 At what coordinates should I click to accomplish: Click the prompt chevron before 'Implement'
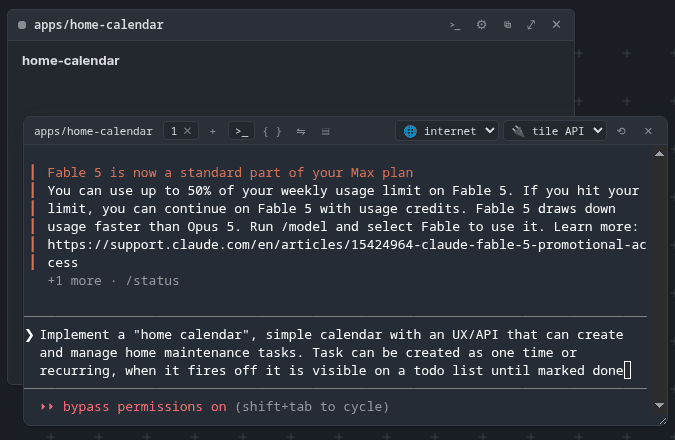point(29,335)
